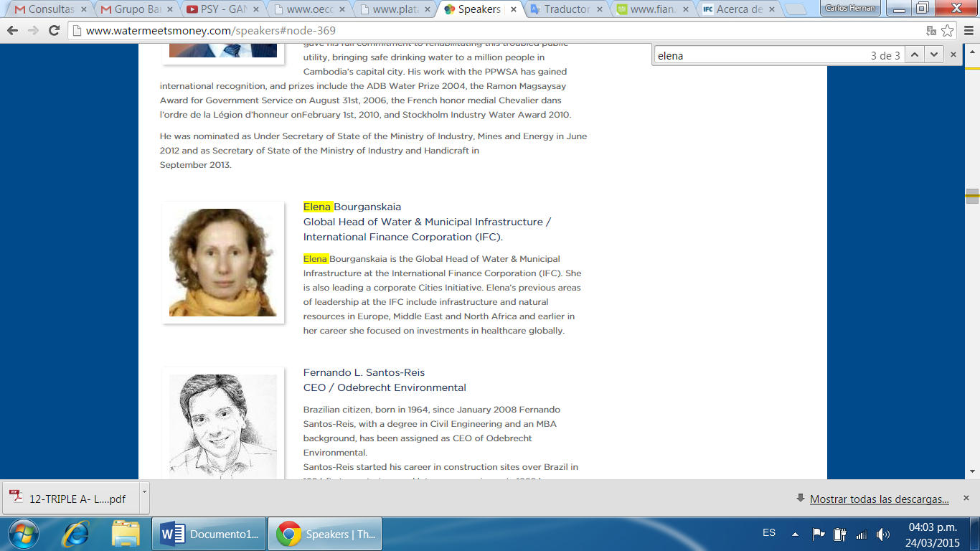Open Windows Explorer folder icon
This screenshot has height=551, width=980.
(x=125, y=534)
